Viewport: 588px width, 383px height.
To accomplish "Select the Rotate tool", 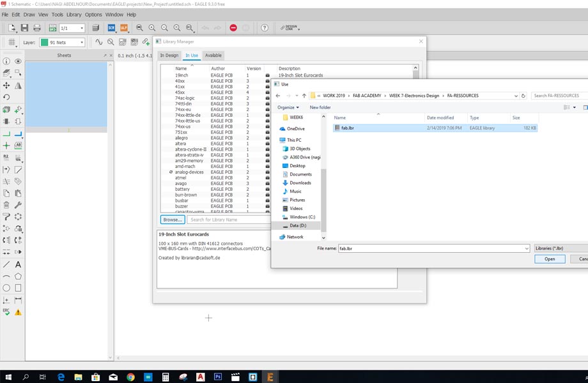I will pyautogui.click(x=6, y=97).
